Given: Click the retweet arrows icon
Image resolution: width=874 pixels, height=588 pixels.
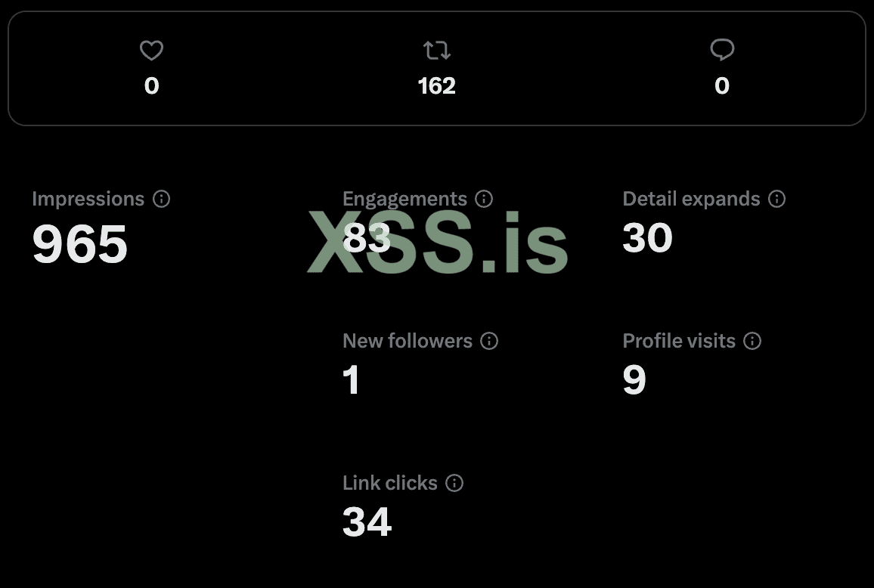Looking at the screenshot, I should 437,51.
